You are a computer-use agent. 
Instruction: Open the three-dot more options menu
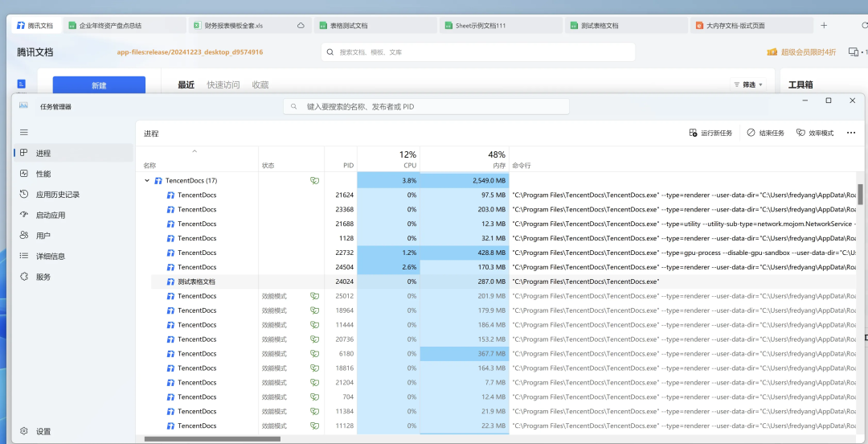[x=851, y=133]
